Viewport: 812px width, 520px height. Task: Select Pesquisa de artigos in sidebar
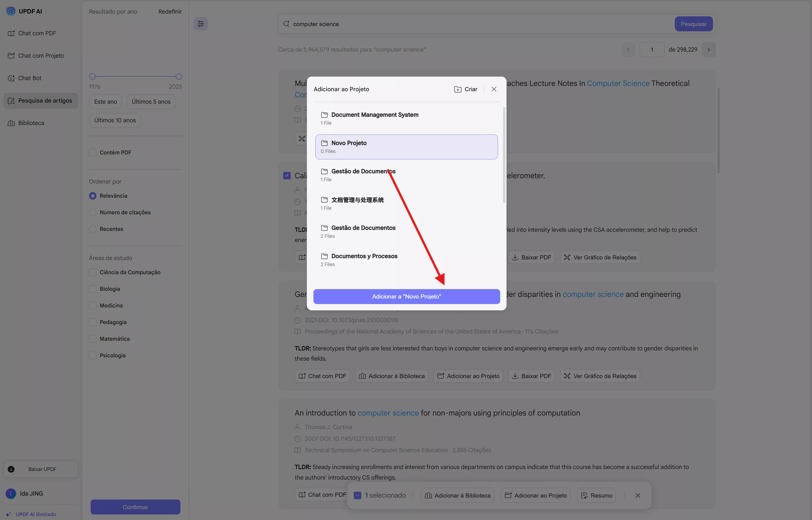click(40, 101)
